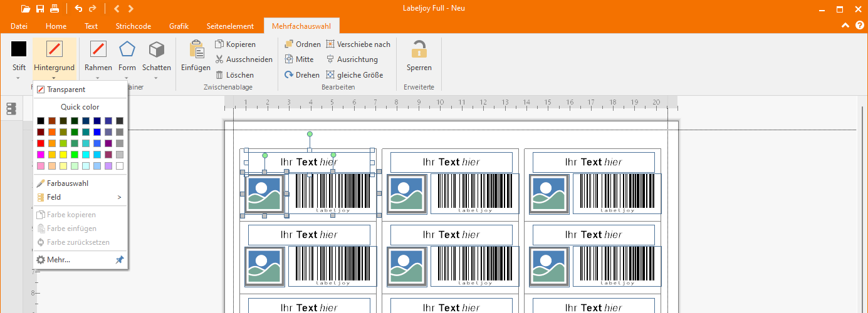
Task: Pick the black quick color swatch
Action: click(41, 121)
